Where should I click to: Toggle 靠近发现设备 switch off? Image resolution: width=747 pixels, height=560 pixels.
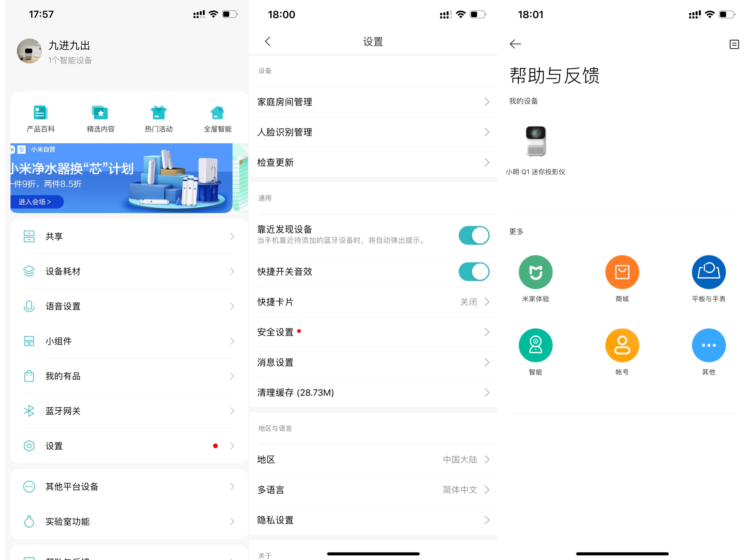474,235
